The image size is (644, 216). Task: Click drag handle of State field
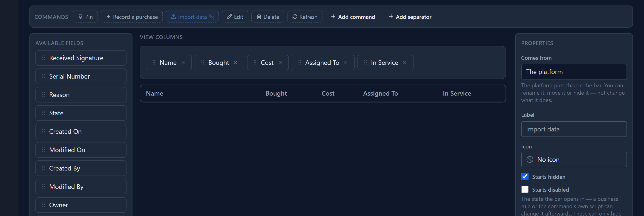coord(43,113)
